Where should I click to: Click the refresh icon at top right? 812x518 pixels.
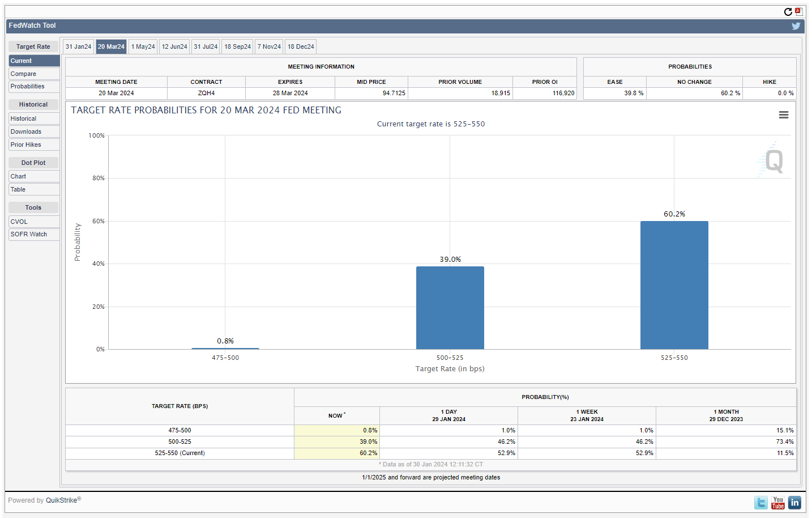coord(788,12)
